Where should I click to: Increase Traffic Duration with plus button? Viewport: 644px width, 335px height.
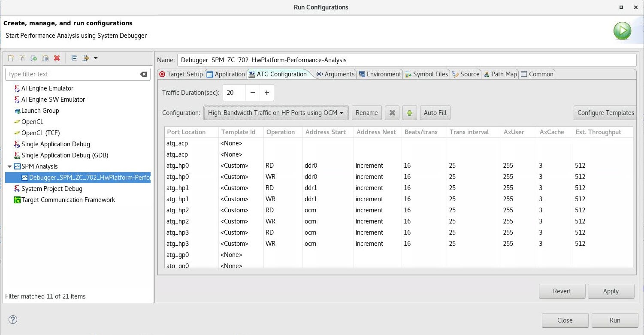click(x=266, y=93)
